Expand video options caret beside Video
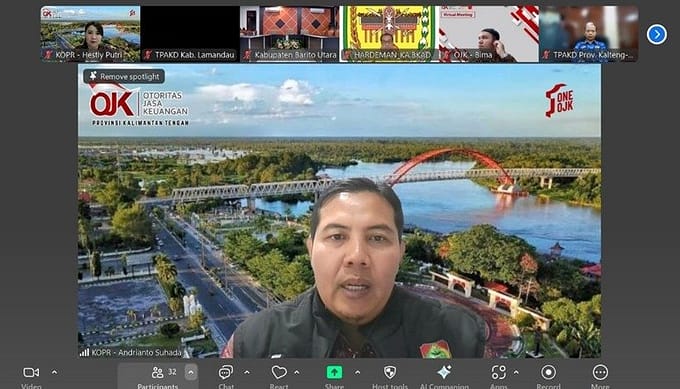The height and width of the screenshot is (389, 680). [54, 372]
